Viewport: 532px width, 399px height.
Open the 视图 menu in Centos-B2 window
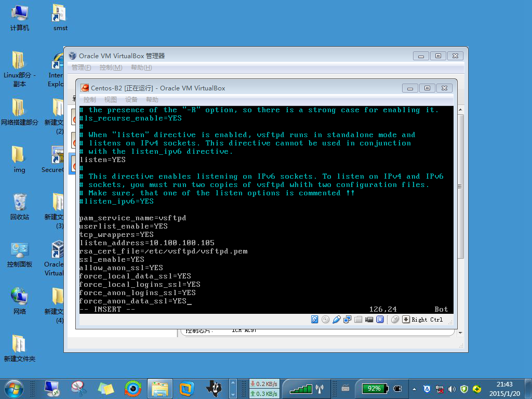point(110,99)
